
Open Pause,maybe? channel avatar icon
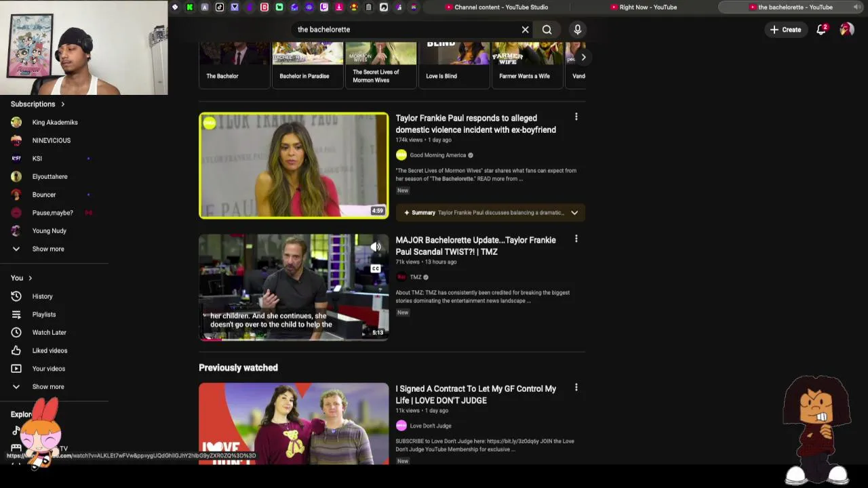click(x=16, y=213)
